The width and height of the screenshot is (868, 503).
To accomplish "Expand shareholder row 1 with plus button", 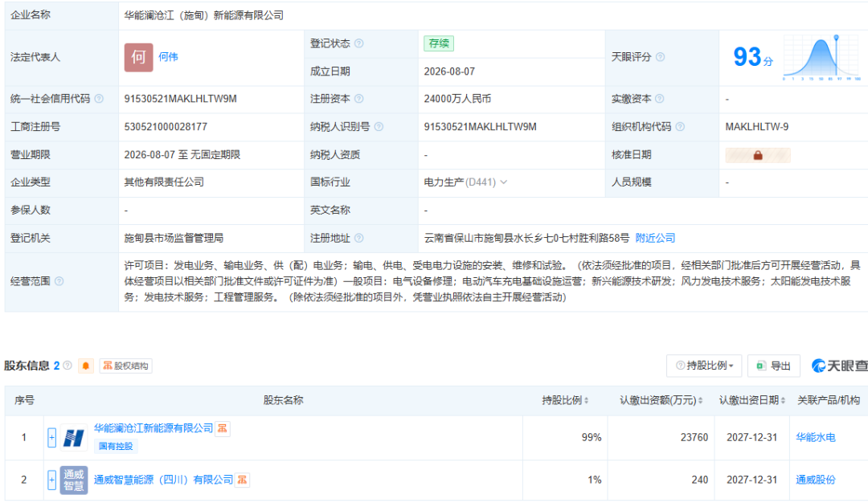I will [x=51, y=438].
